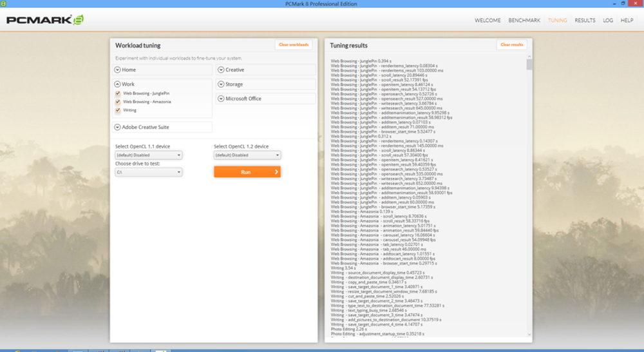The width and height of the screenshot is (644, 352).
Task: Expand the Creative workload group
Action: click(266, 70)
